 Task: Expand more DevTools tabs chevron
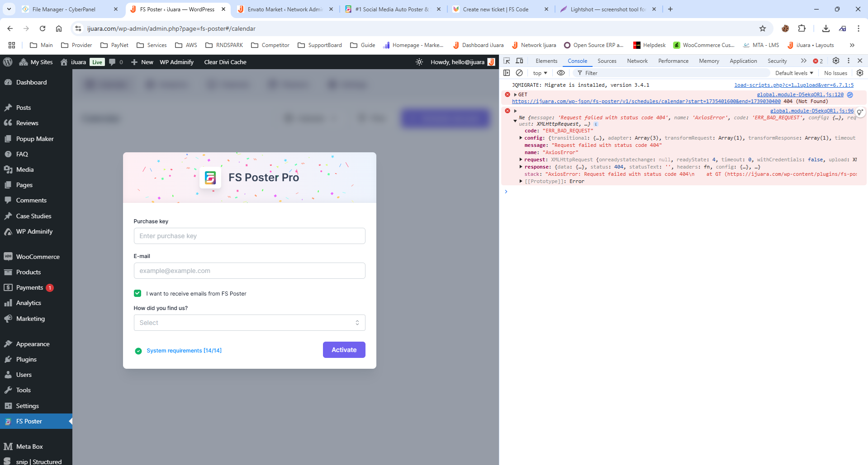coord(803,61)
